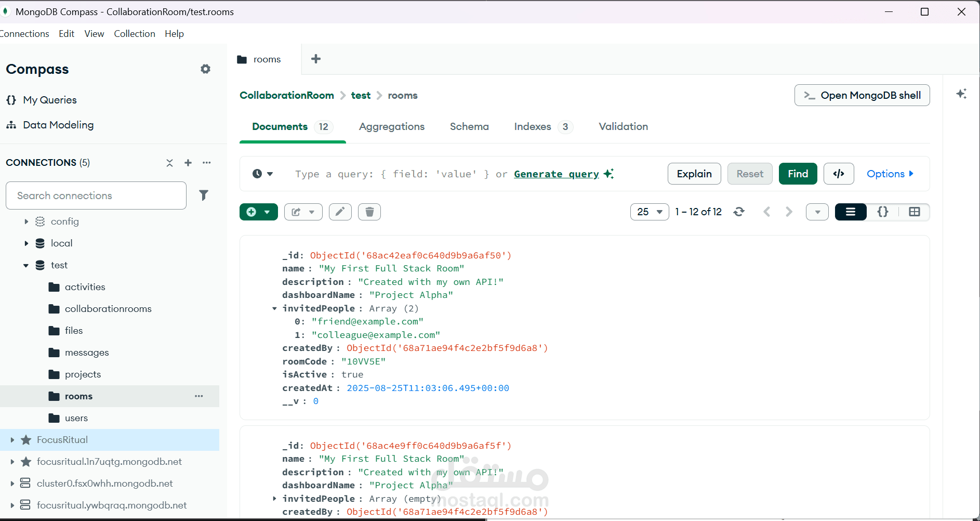Switch to list view
The width and height of the screenshot is (980, 521).
851,212
